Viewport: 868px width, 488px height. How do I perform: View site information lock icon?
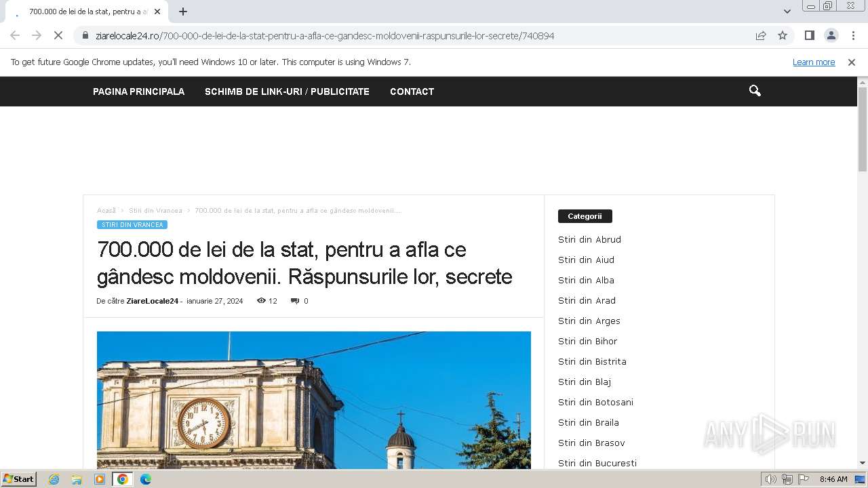(x=85, y=35)
